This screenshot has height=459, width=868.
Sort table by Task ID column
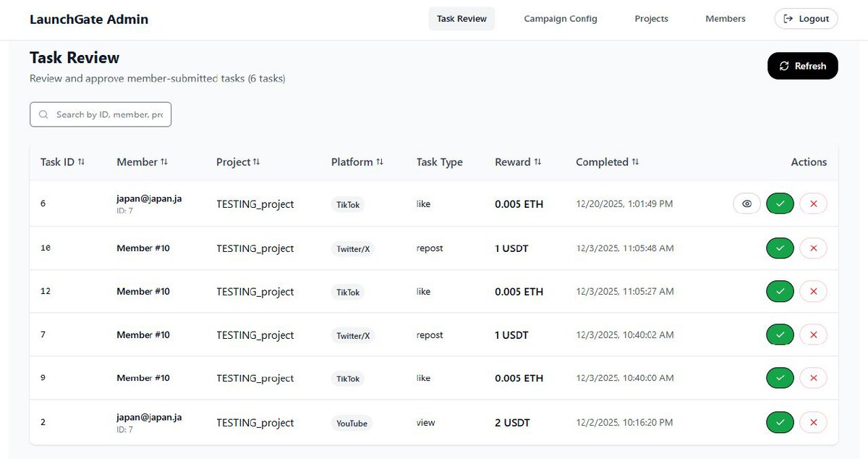[62, 162]
